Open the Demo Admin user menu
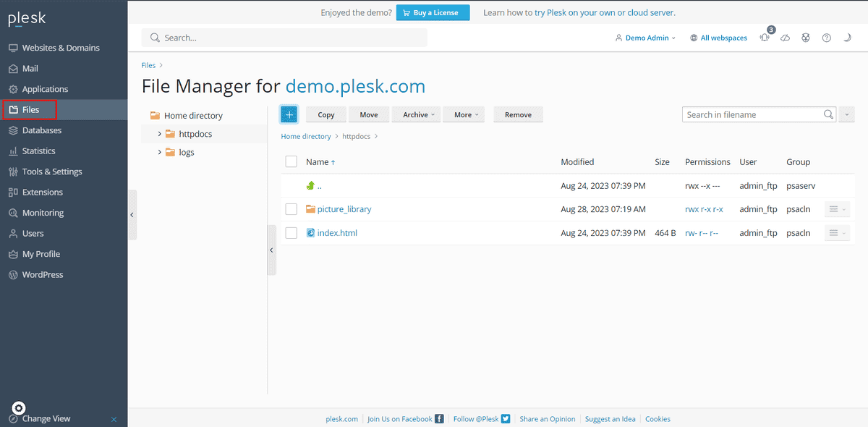868x427 pixels. (x=645, y=38)
